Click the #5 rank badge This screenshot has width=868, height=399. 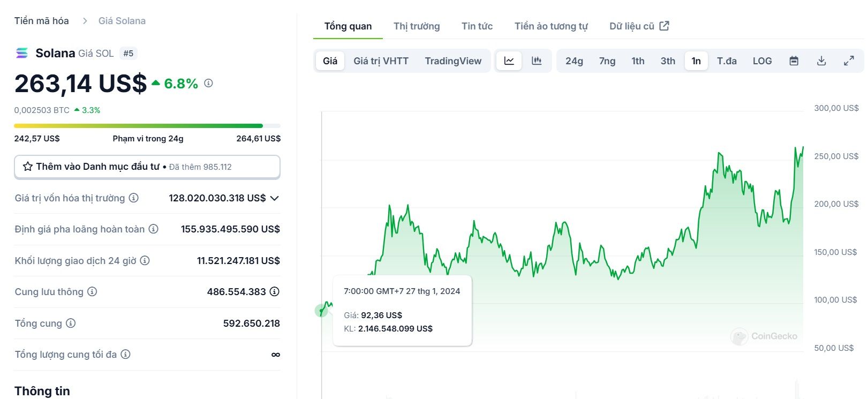[x=129, y=53]
